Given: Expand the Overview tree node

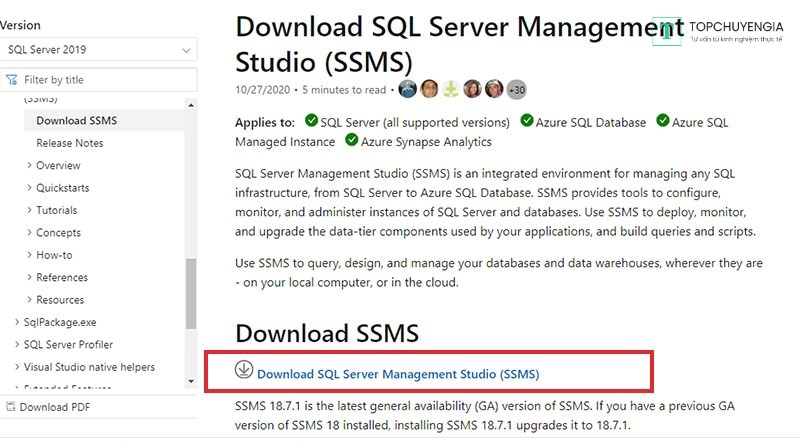Looking at the screenshot, I should click(30, 165).
